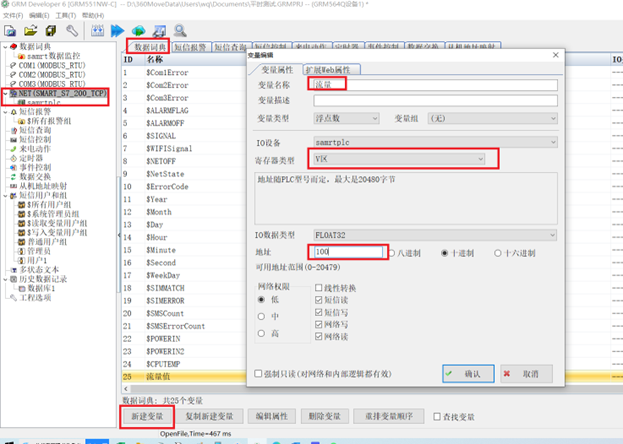The width and height of the screenshot is (623, 444).
Task: Select the red 数据词典 book icon in tree
Action: coord(14,47)
